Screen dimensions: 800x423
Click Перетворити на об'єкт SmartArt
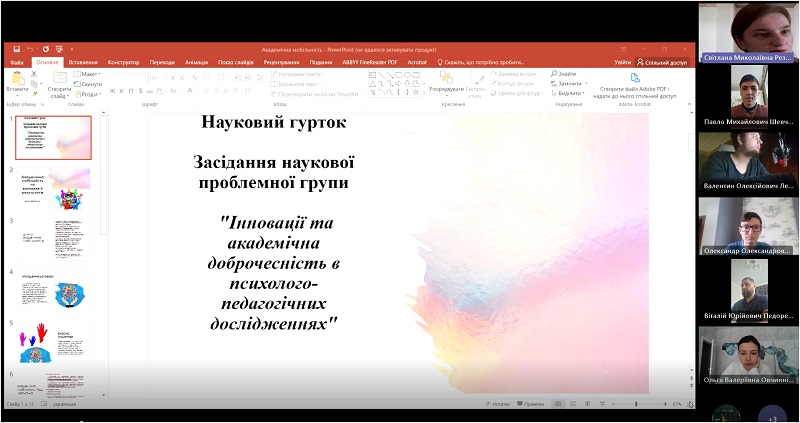tap(316, 94)
